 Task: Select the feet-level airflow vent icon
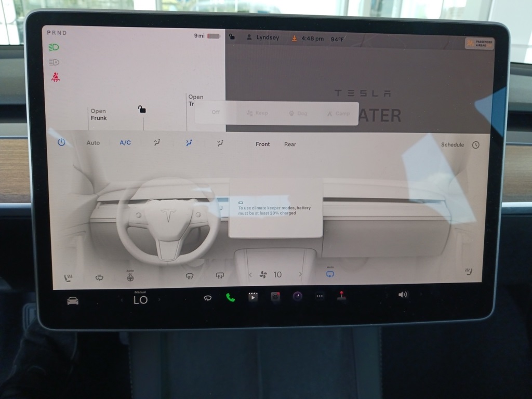[x=220, y=143]
